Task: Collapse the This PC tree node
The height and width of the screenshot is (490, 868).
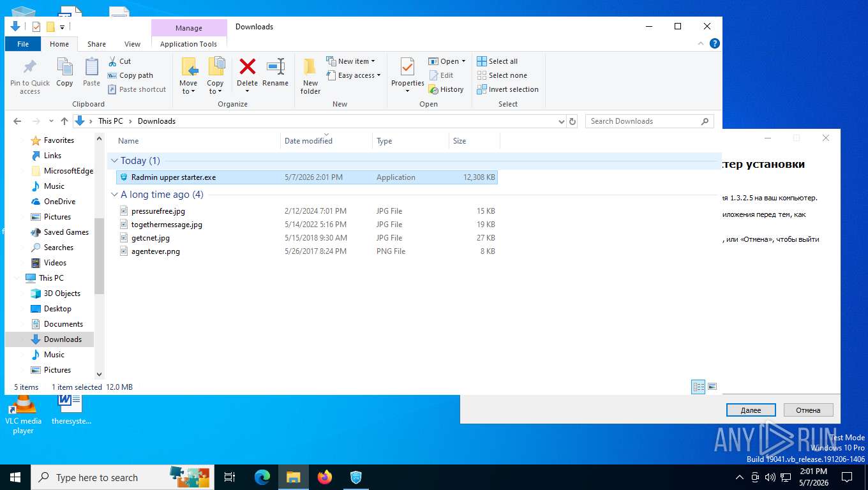Action: (x=17, y=278)
